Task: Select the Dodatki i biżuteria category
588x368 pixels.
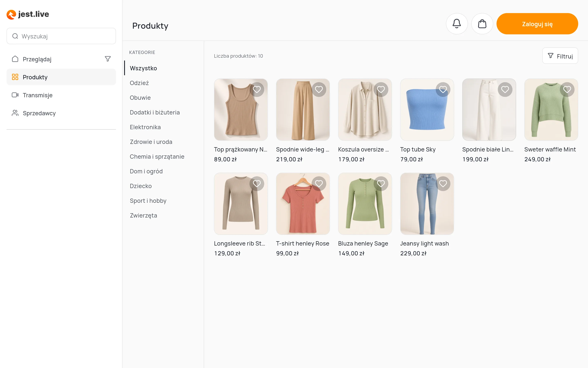Action: pos(155,112)
